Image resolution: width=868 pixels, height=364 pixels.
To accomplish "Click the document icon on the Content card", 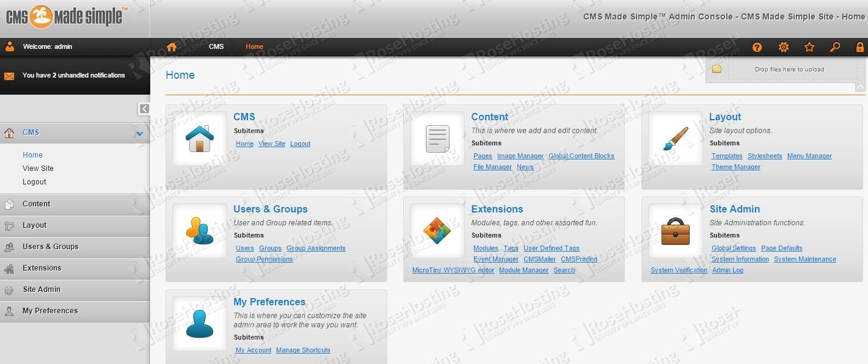I will tap(437, 139).
